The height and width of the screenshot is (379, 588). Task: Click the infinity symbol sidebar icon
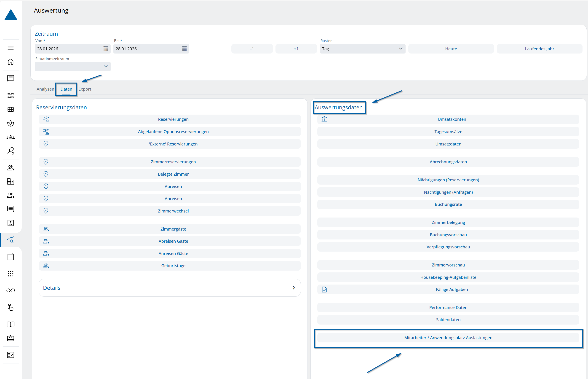point(11,290)
